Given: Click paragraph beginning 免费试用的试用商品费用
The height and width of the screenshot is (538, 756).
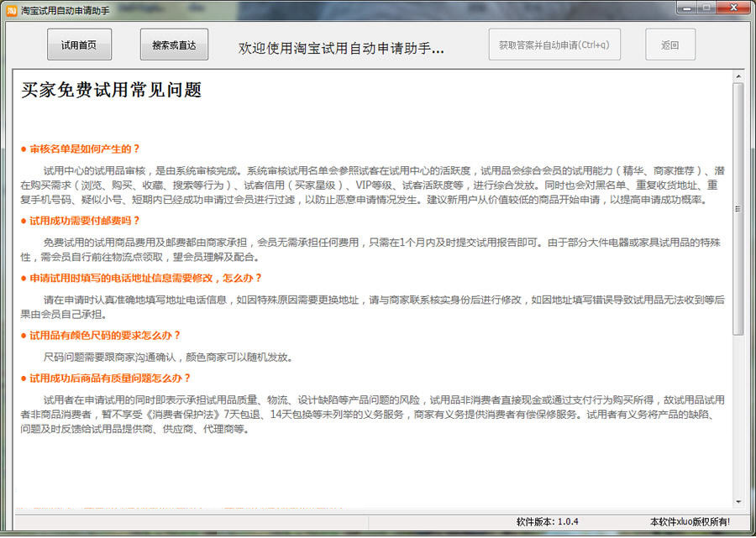Looking at the screenshot, I should click(x=370, y=249).
